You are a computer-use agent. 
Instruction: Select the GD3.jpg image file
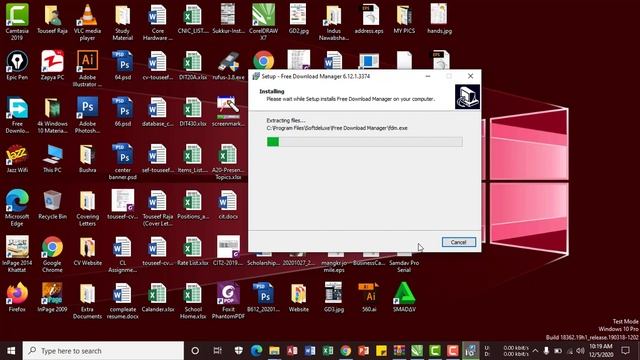click(333, 297)
